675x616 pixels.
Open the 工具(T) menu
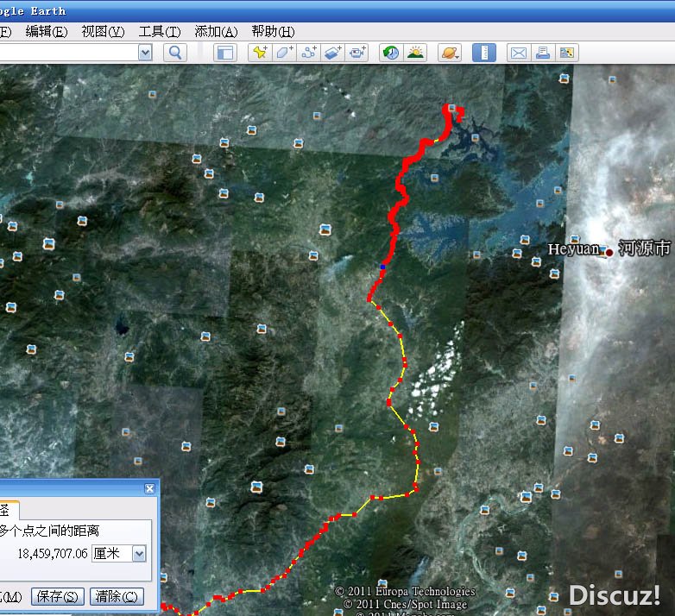point(160,31)
